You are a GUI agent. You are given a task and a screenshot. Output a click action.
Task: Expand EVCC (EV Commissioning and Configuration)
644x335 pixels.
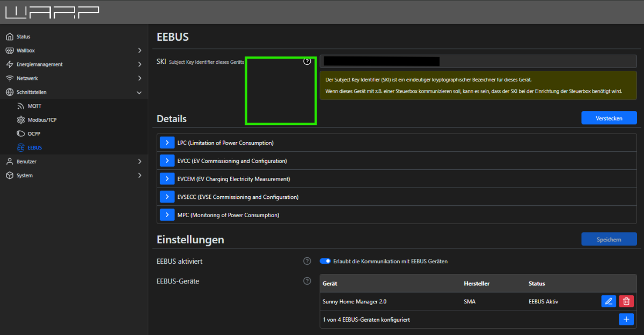[x=167, y=161]
